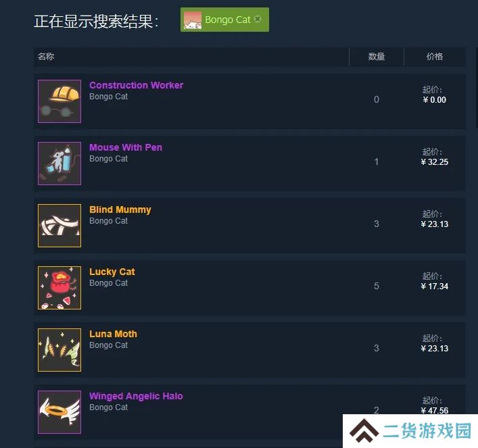Remove the Bongo Cat search filter
The image size is (478, 448).
coord(258,19)
